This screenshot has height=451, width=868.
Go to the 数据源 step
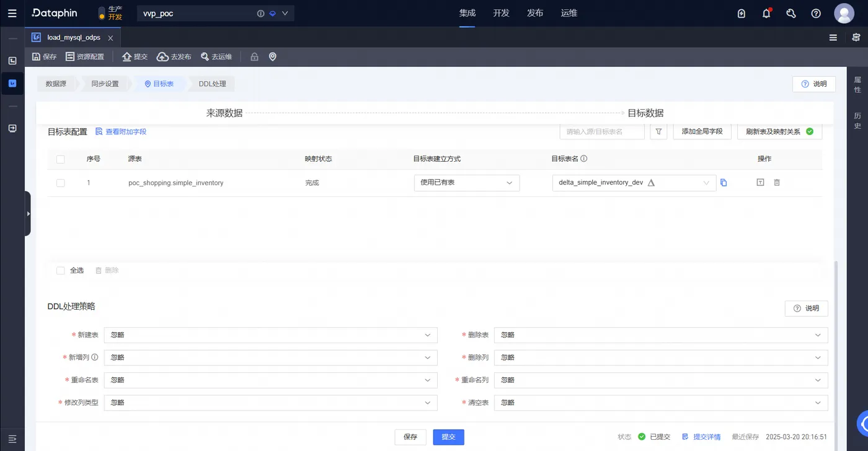[56, 84]
